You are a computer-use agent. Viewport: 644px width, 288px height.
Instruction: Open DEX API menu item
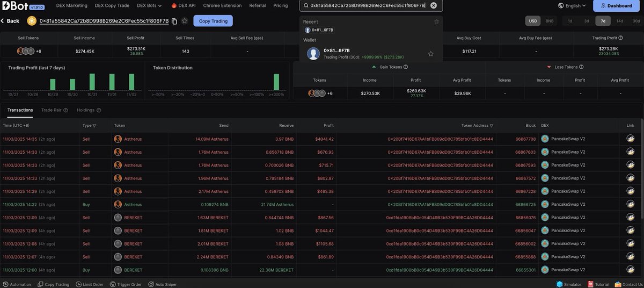(184, 5)
